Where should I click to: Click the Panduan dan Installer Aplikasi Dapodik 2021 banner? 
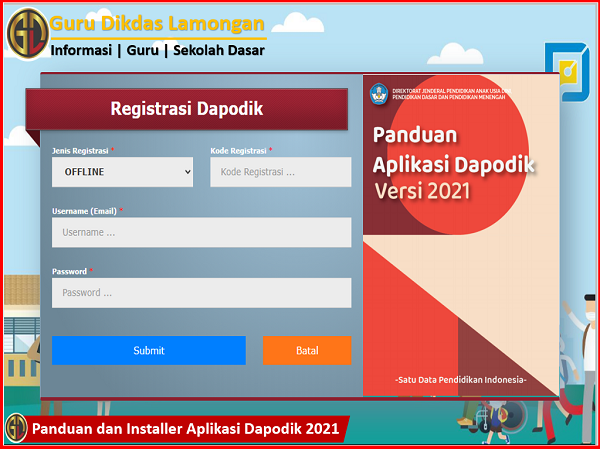coord(186,428)
